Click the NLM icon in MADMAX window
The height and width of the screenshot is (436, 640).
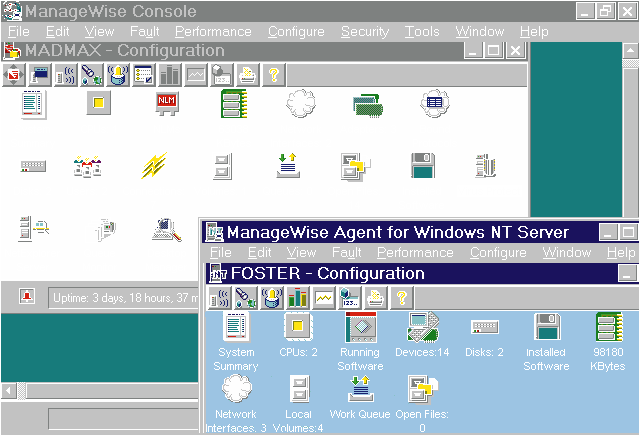[167, 103]
